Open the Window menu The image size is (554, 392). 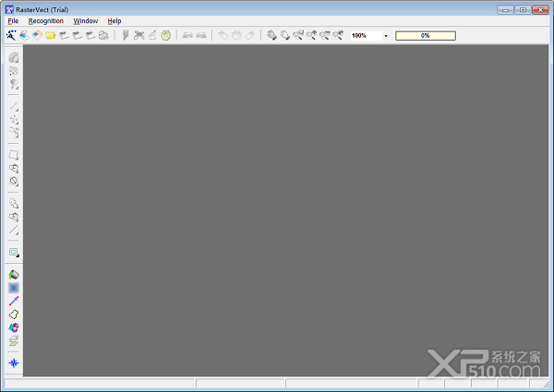tap(86, 21)
